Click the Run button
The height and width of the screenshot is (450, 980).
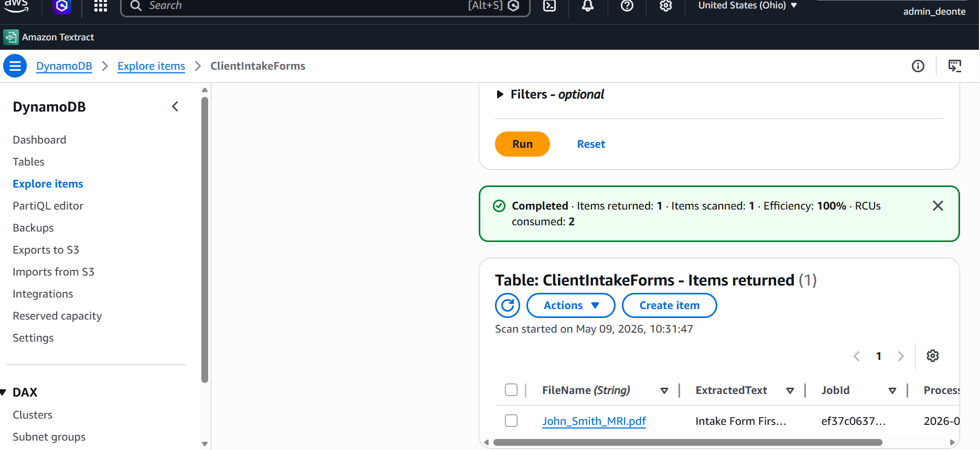522,144
